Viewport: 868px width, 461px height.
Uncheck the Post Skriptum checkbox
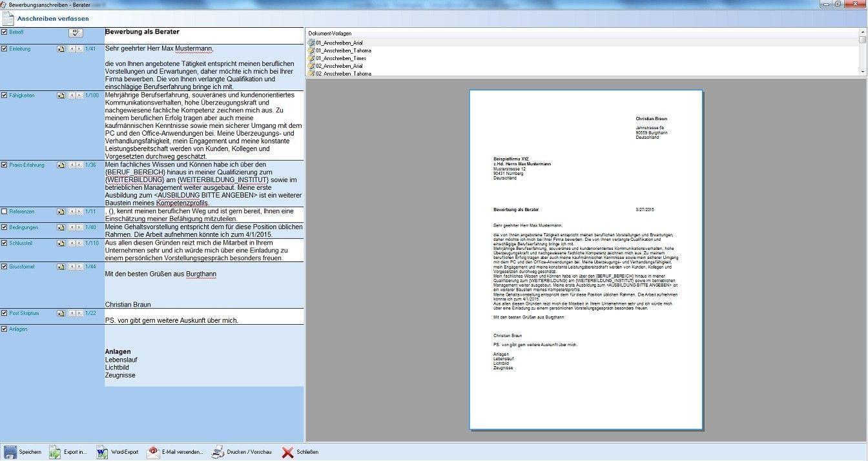5,313
